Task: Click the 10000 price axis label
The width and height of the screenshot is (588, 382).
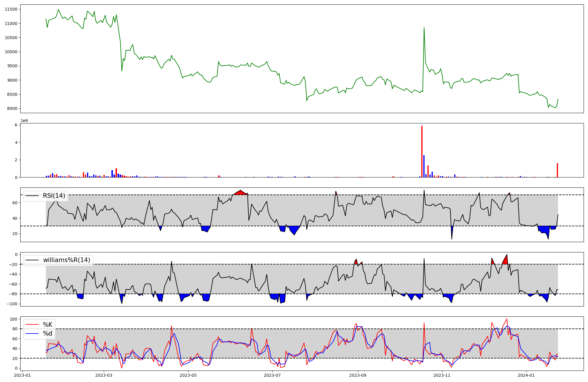Action: (x=11, y=52)
